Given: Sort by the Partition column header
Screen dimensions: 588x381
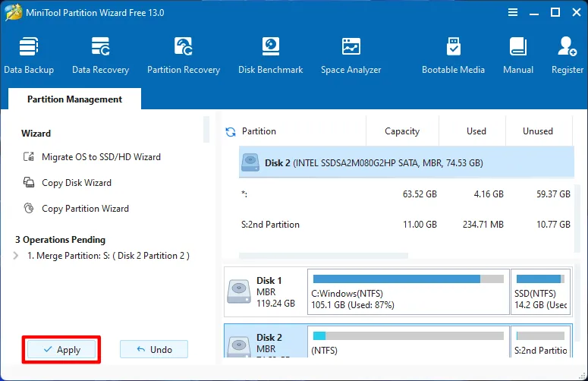Looking at the screenshot, I should [259, 131].
